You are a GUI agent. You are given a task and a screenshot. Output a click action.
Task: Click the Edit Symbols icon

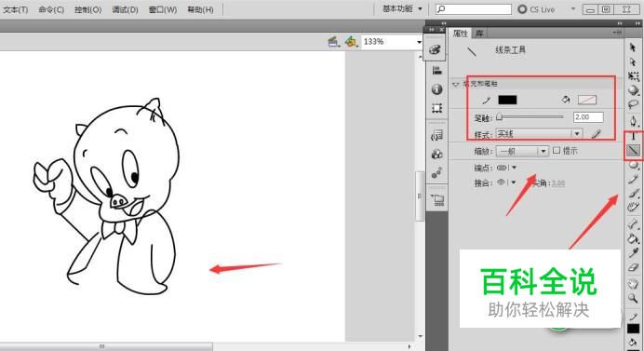(x=351, y=42)
